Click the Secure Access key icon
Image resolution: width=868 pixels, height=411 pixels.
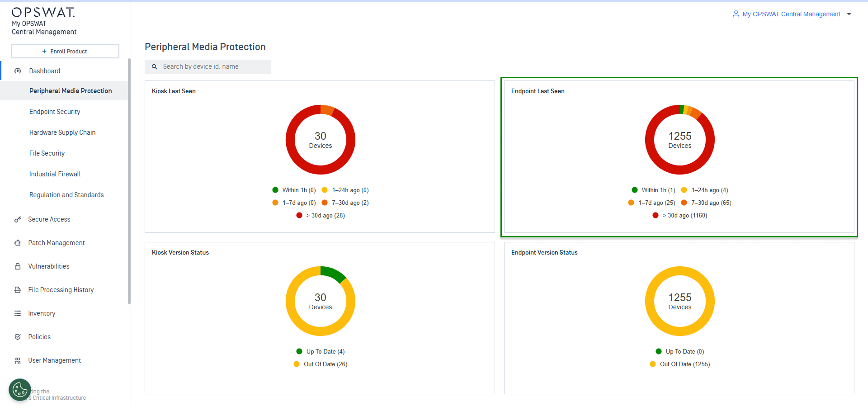click(x=18, y=219)
